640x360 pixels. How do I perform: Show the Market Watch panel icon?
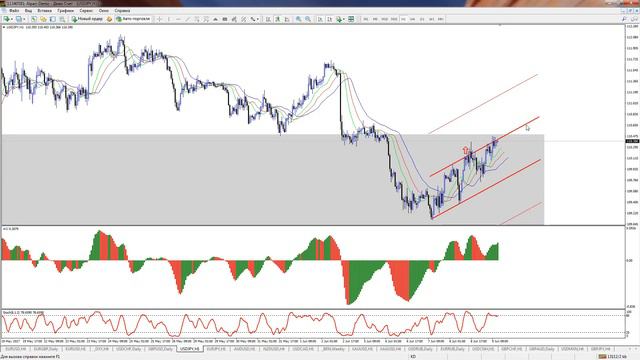[34, 19]
